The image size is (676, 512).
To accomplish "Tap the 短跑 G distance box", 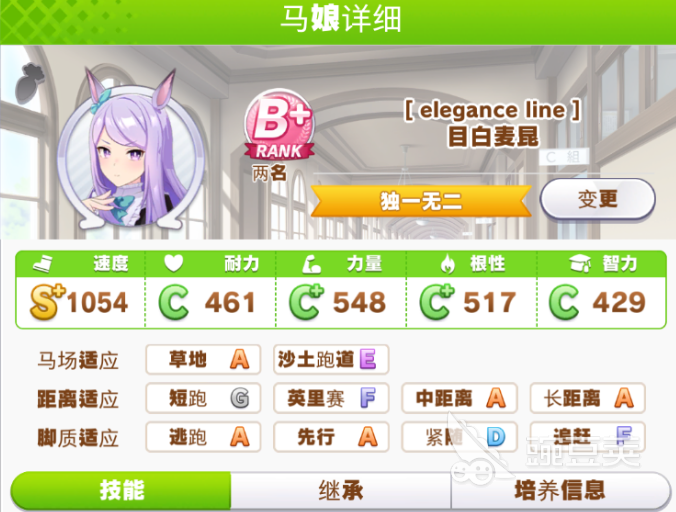I will click(x=203, y=398).
